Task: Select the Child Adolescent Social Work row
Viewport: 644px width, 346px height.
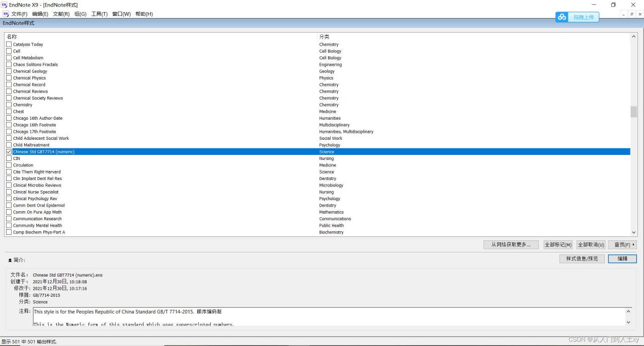Action: pyautogui.click(x=317, y=138)
